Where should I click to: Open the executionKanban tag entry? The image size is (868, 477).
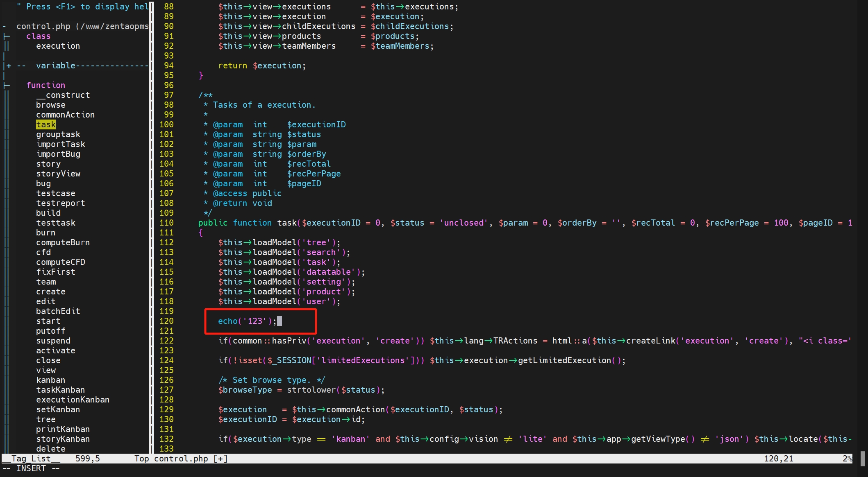pos(73,400)
